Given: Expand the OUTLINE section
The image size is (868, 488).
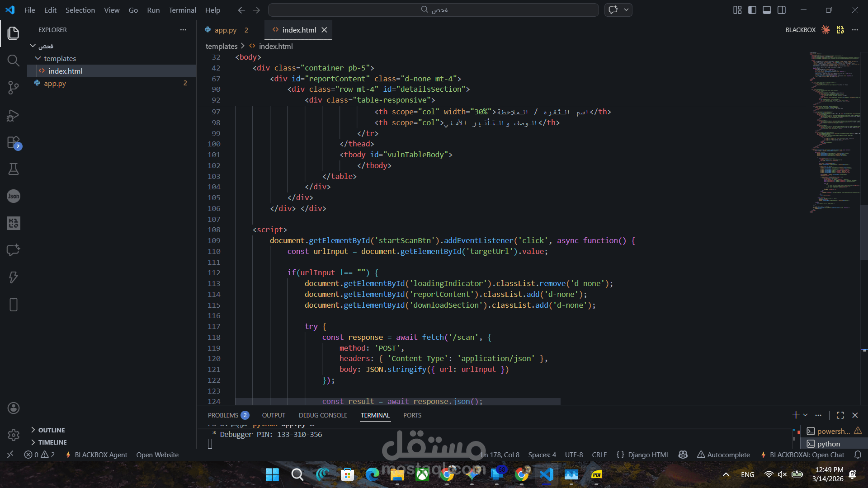Looking at the screenshot, I should [51, 430].
